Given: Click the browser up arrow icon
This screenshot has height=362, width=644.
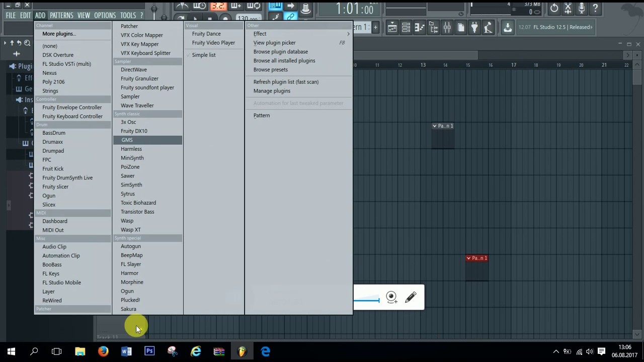Looking at the screenshot, I should (12, 43).
